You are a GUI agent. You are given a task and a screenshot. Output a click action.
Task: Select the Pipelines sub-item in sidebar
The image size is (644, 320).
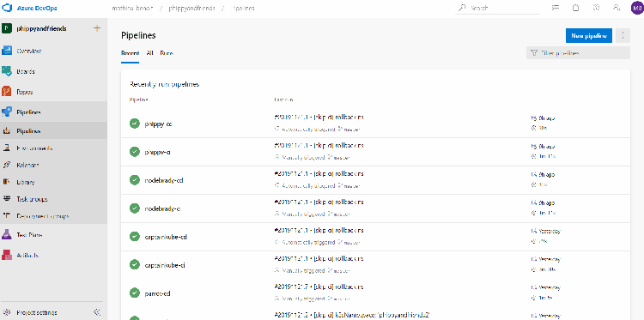53,131
